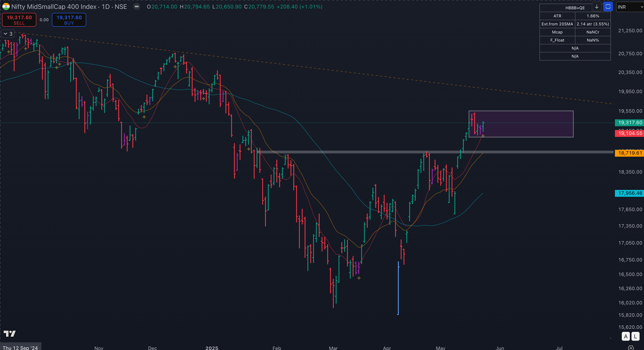
Task: Click the 21,250.00 price axis label
Action: (x=630, y=30)
